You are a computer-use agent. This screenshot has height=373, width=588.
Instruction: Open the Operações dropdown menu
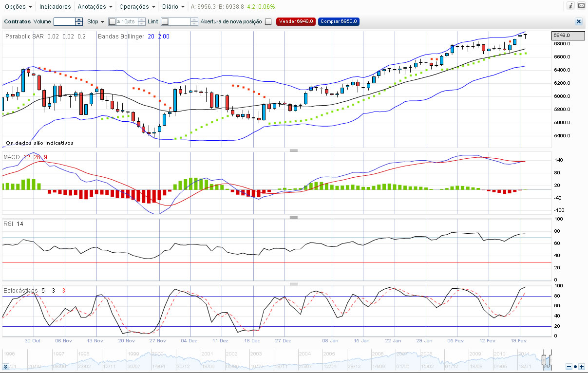pyautogui.click(x=137, y=7)
